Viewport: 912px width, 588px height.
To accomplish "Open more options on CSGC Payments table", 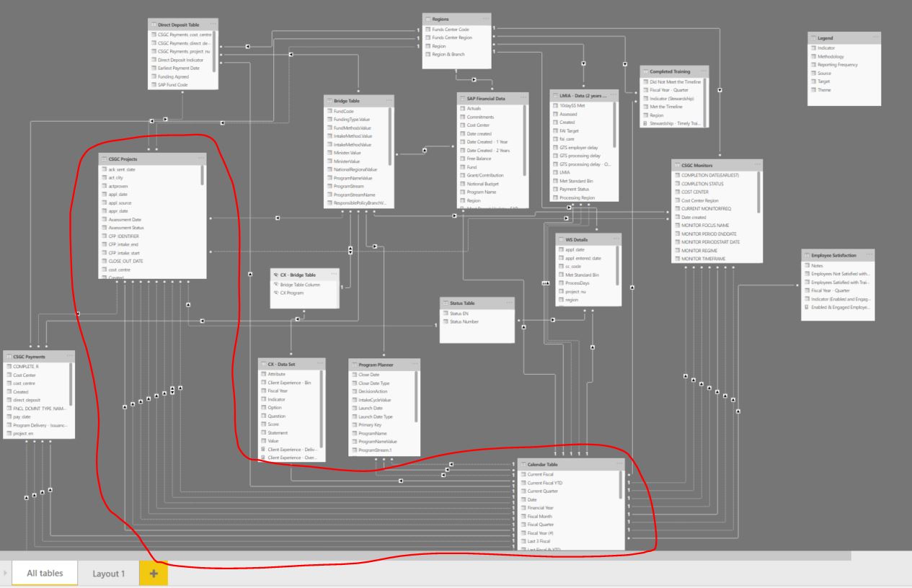I will pos(68,356).
